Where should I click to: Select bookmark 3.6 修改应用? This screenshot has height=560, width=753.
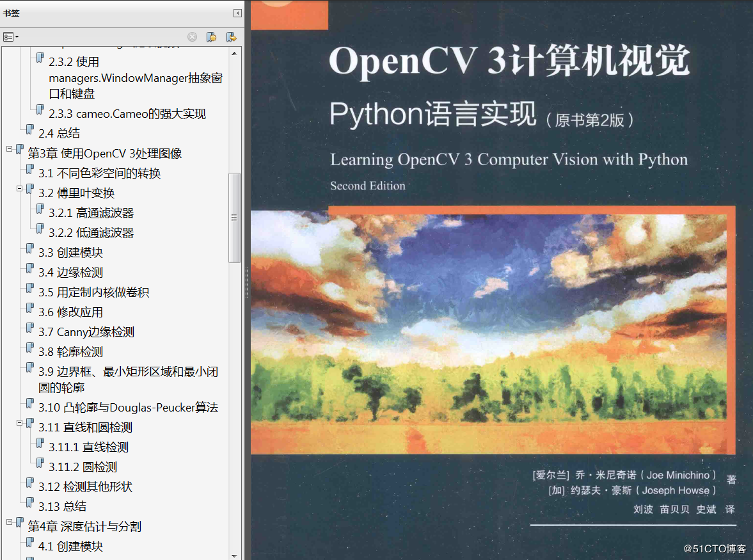(x=70, y=312)
